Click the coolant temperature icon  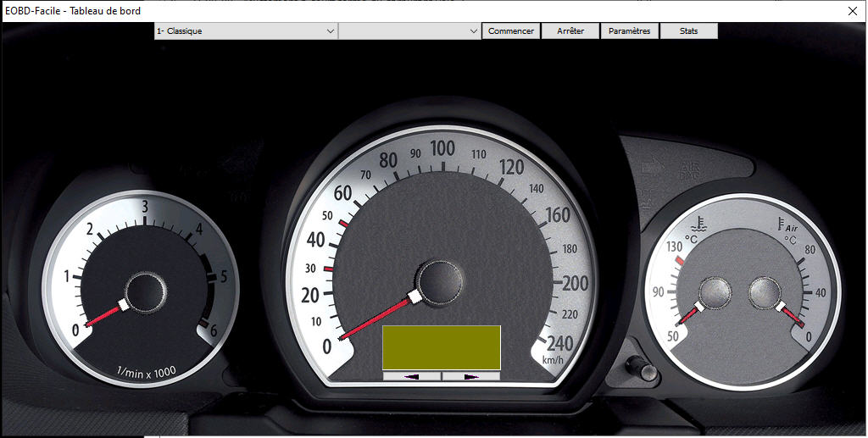pyautogui.click(x=701, y=224)
